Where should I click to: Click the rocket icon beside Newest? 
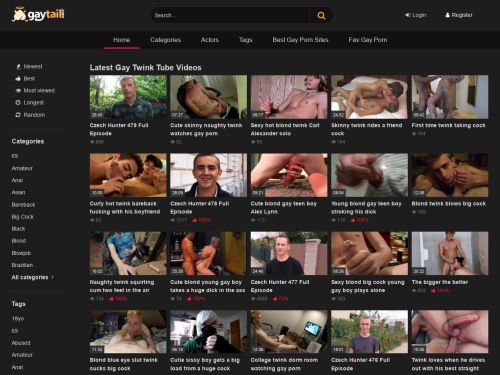[18, 66]
